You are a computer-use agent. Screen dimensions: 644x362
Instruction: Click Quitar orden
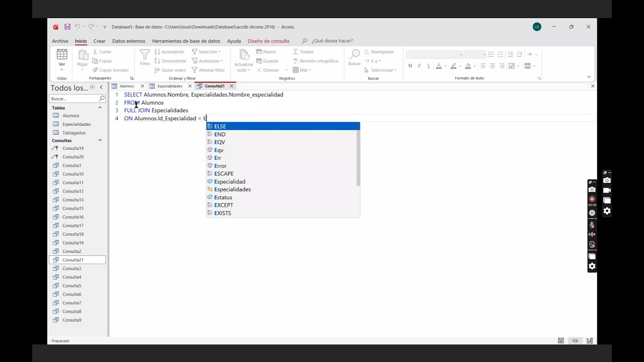[x=170, y=70]
